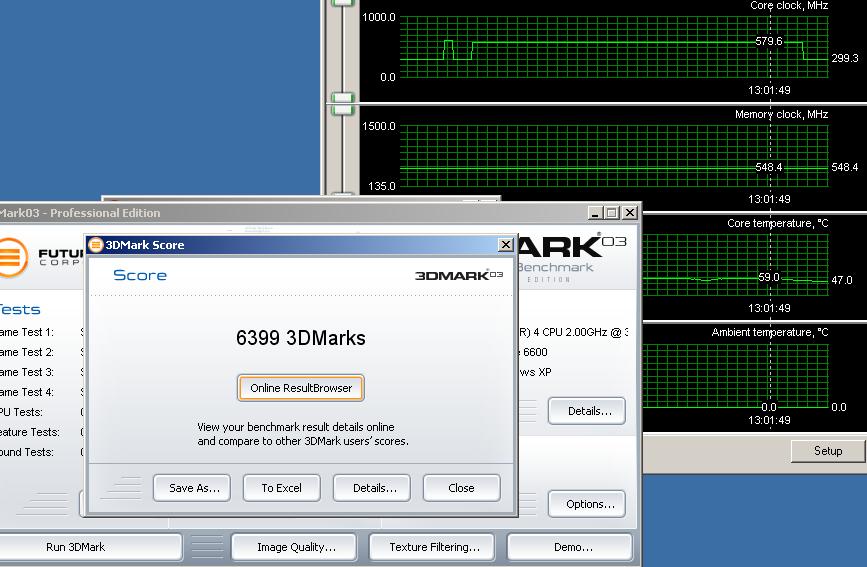Click the Core clock MHz graph

point(614,47)
